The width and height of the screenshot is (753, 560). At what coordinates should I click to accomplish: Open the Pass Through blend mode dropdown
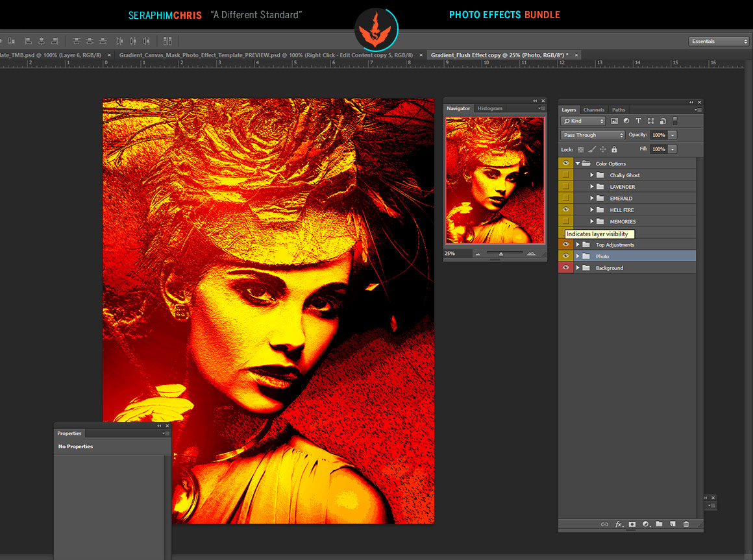(592, 134)
